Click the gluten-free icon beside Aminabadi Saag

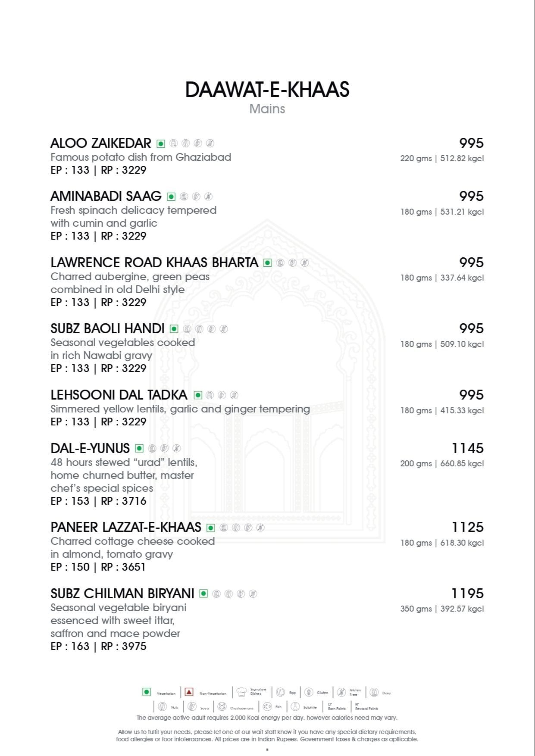[208, 197]
